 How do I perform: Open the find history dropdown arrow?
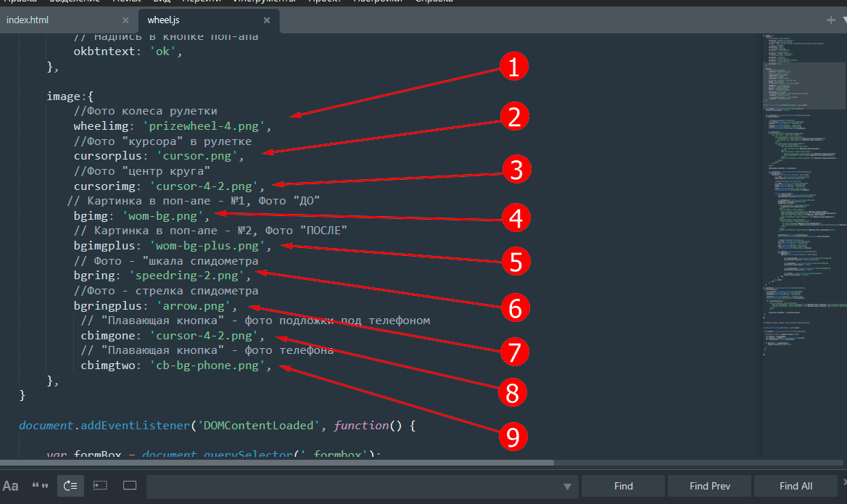[567, 487]
